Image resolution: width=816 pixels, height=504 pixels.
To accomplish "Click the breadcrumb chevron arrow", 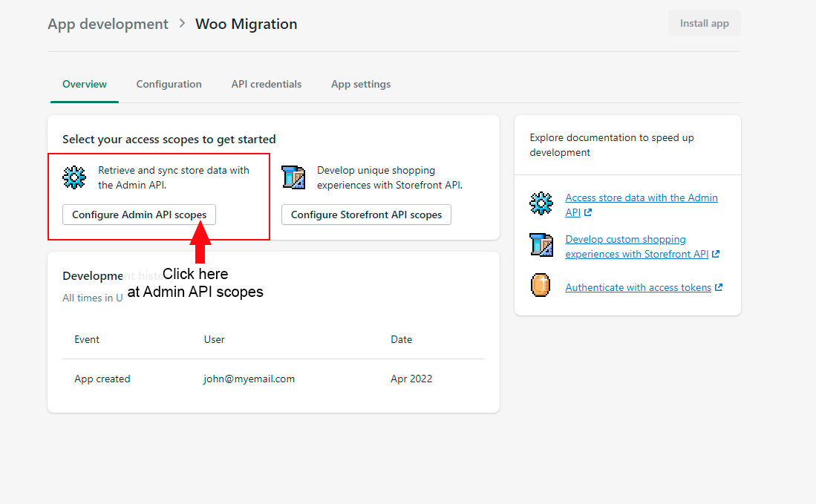I will point(182,24).
